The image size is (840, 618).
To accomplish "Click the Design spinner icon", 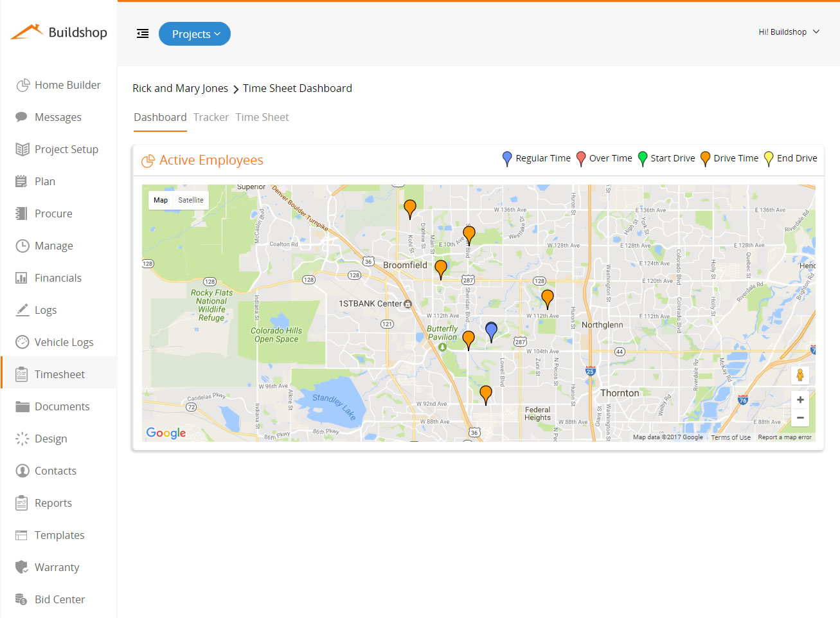I will (x=22, y=439).
